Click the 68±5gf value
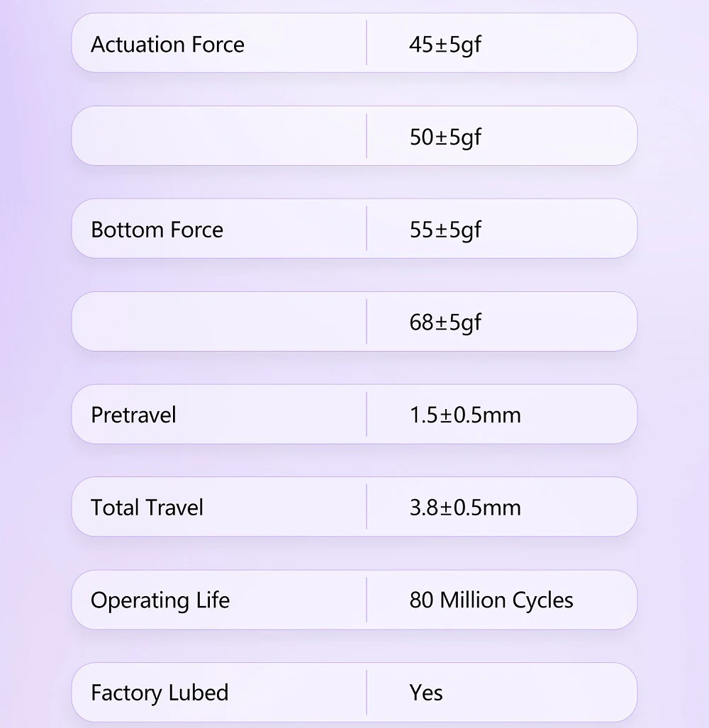Viewport: 709px width, 728px height. click(445, 323)
